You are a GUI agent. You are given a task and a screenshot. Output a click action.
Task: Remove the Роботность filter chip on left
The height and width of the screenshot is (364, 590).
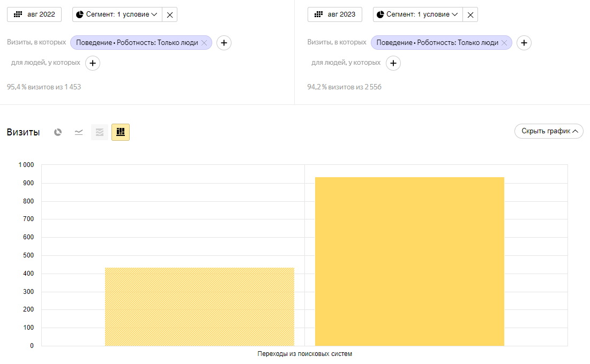pyautogui.click(x=204, y=43)
